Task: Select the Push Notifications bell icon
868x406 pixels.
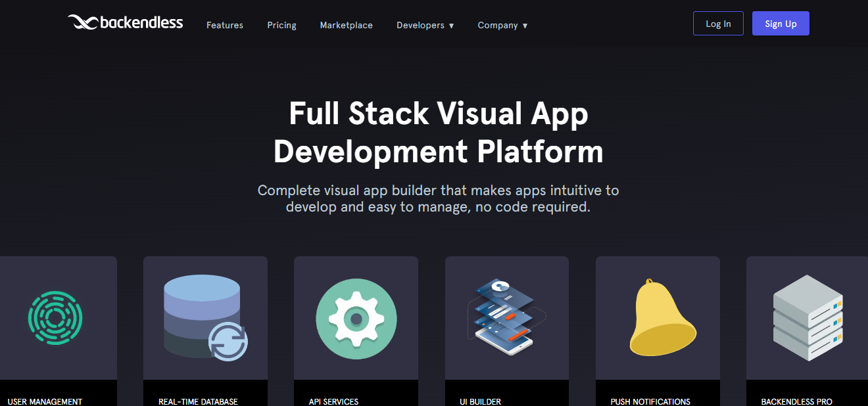Action: point(662,317)
